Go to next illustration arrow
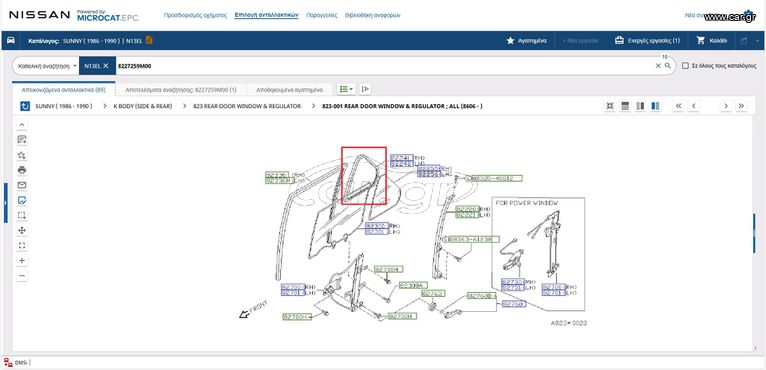This screenshot has width=766, height=370. pyautogui.click(x=726, y=106)
